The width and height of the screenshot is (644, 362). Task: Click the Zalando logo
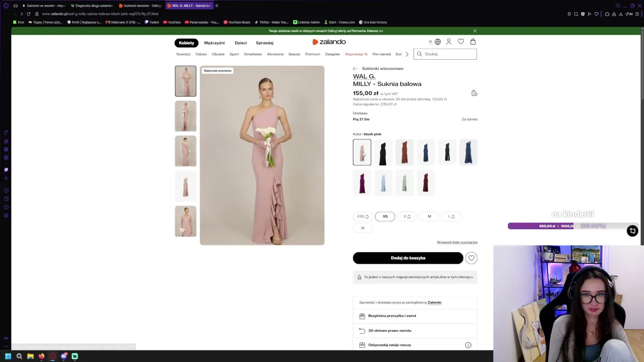click(329, 42)
